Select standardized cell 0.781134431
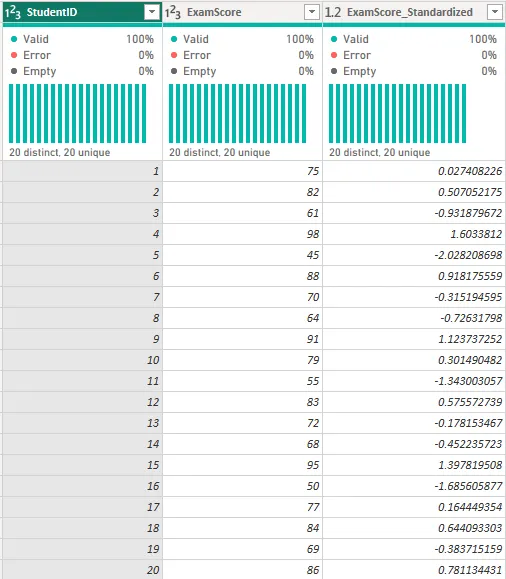The image size is (506, 579). coord(414,570)
